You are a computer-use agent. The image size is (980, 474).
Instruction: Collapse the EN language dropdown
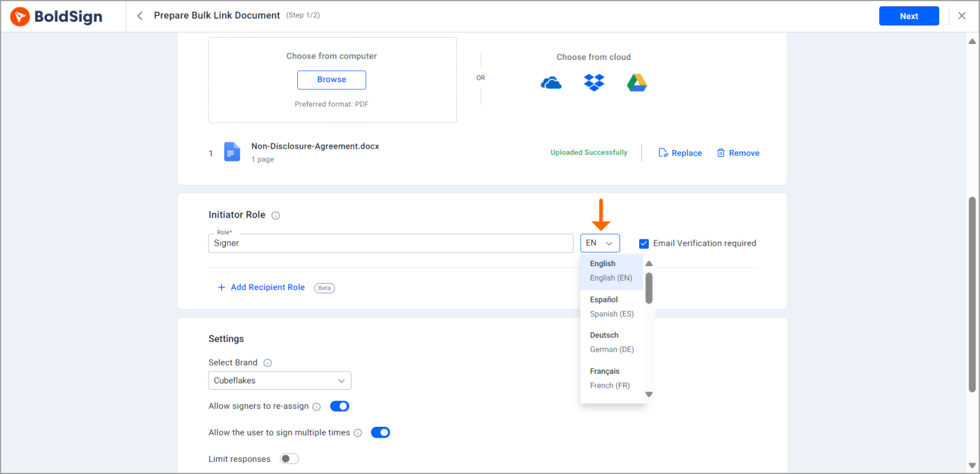[600, 243]
